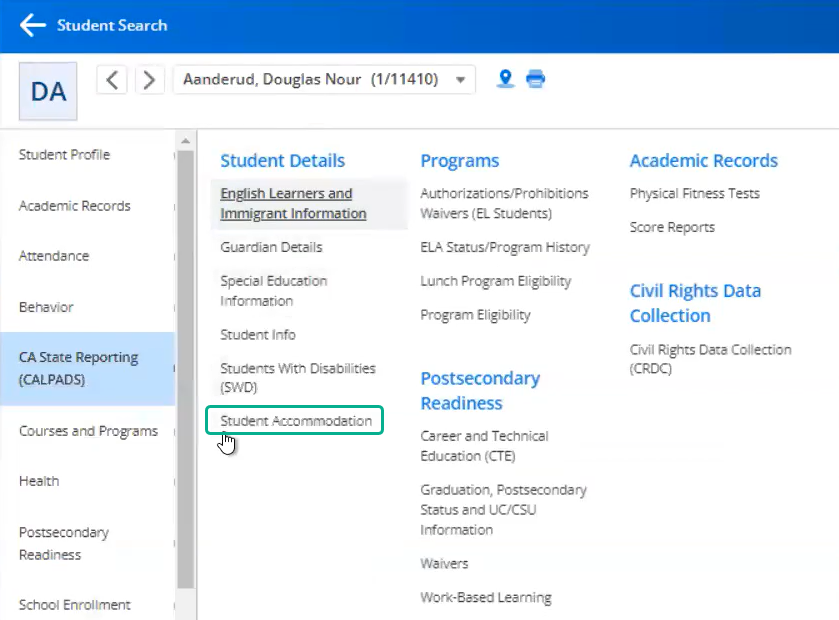This screenshot has height=620, width=839.
Task: Select Academic Records in the left sidebar
Action: point(75,206)
